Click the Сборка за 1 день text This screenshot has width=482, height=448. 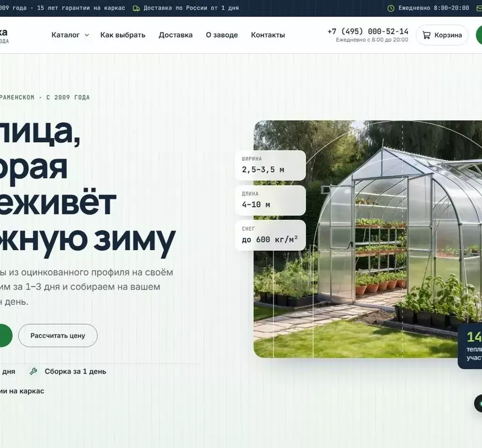coord(75,371)
